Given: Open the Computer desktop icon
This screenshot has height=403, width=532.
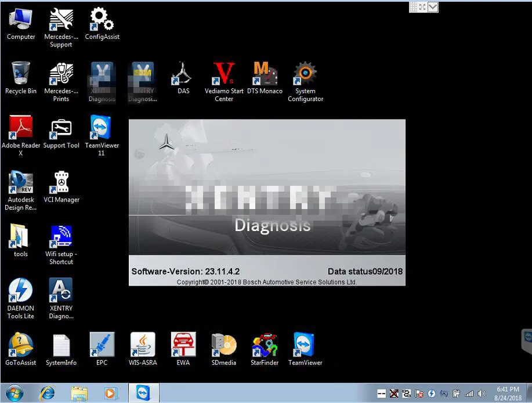Looking at the screenshot, I should tap(21, 24).
